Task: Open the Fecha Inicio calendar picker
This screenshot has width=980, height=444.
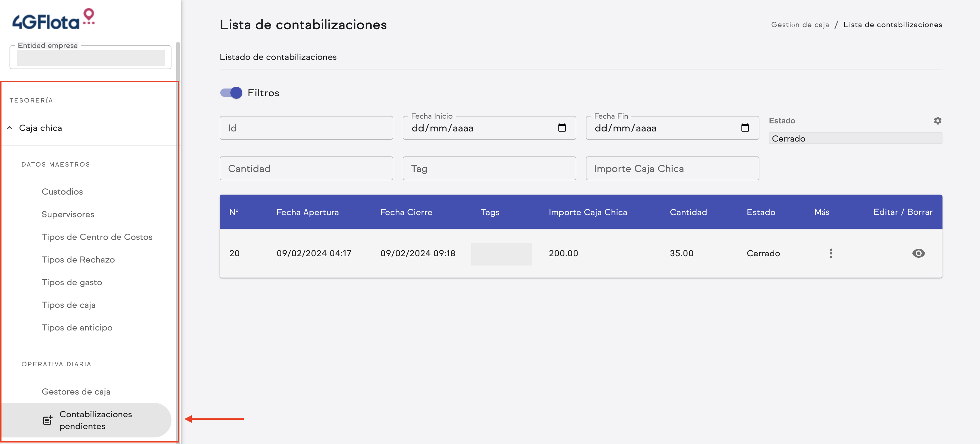Action: (562, 128)
